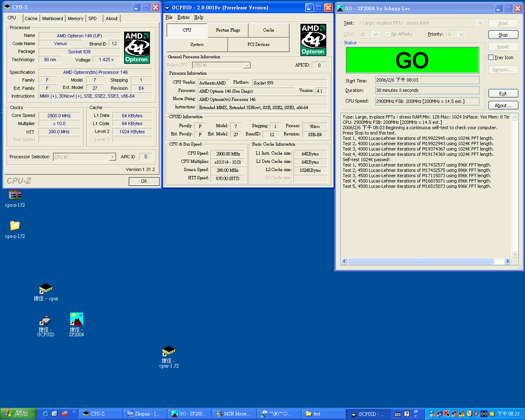Click the language bar keyboard icon
Viewport: 525px width, 420px height.
pyautogui.click(x=398, y=414)
